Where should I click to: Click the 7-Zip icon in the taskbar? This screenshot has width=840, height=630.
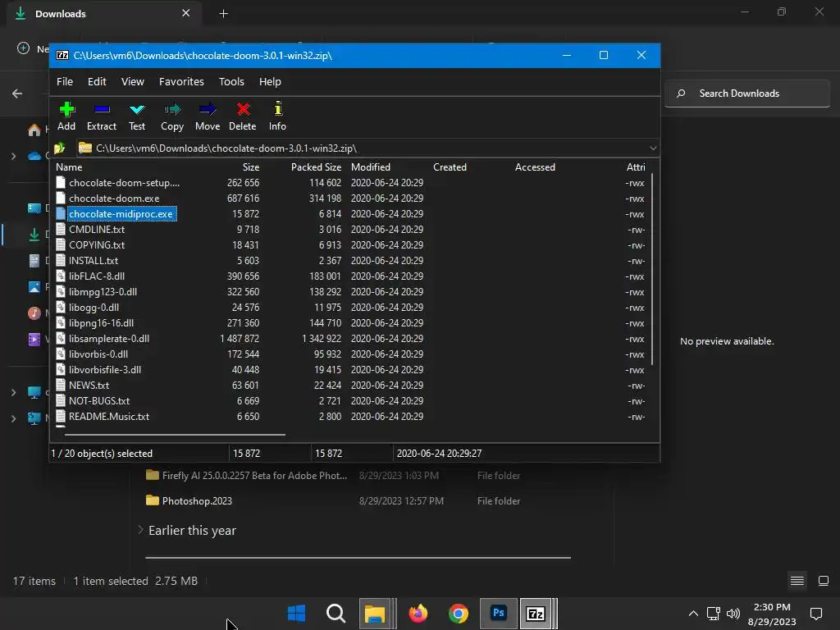click(x=536, y=614)
